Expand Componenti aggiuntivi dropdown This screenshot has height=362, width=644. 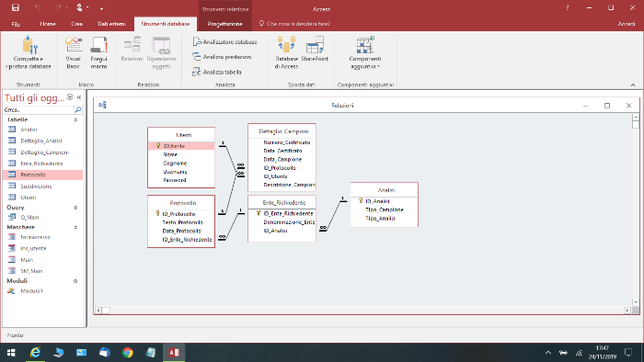pos(364,52)
